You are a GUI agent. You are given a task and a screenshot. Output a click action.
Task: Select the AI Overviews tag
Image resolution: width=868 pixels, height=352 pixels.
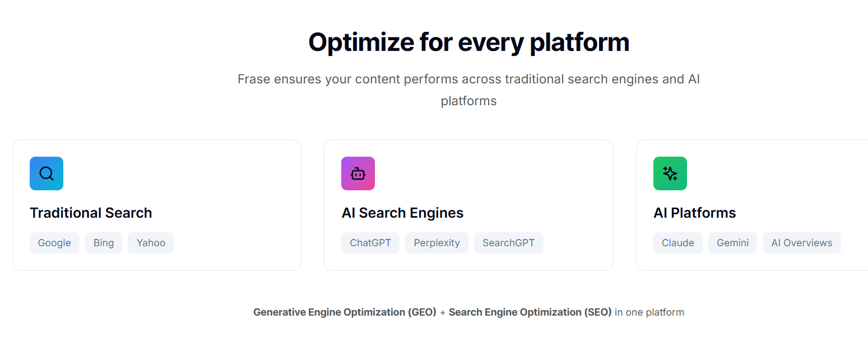pyautogui.click(x=802, y=243)
